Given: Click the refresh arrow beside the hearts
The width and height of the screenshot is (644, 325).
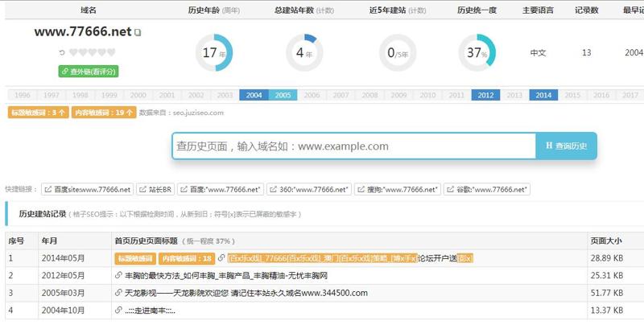Looking at the screenshot, I should (62, 52).
